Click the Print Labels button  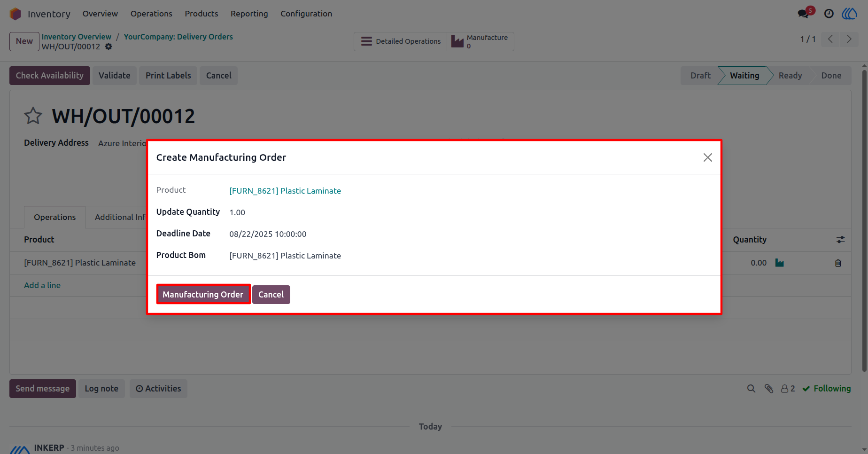(x=168, y=76)
